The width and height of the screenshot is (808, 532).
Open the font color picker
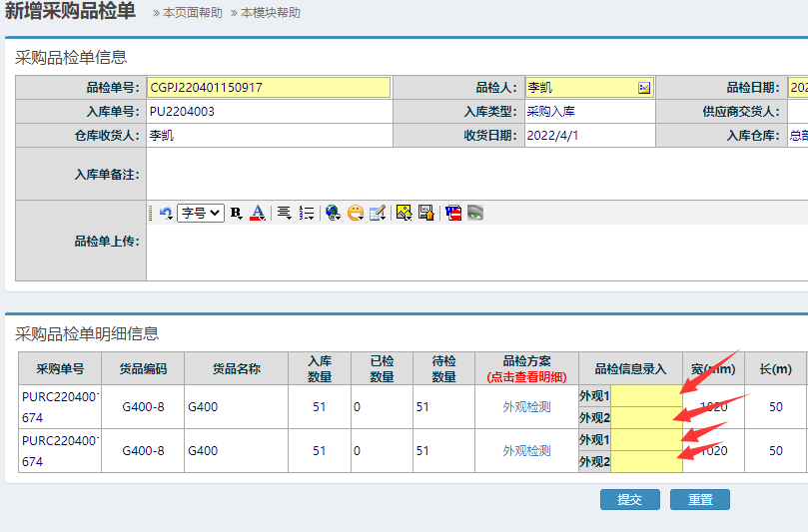pos(257,213)
